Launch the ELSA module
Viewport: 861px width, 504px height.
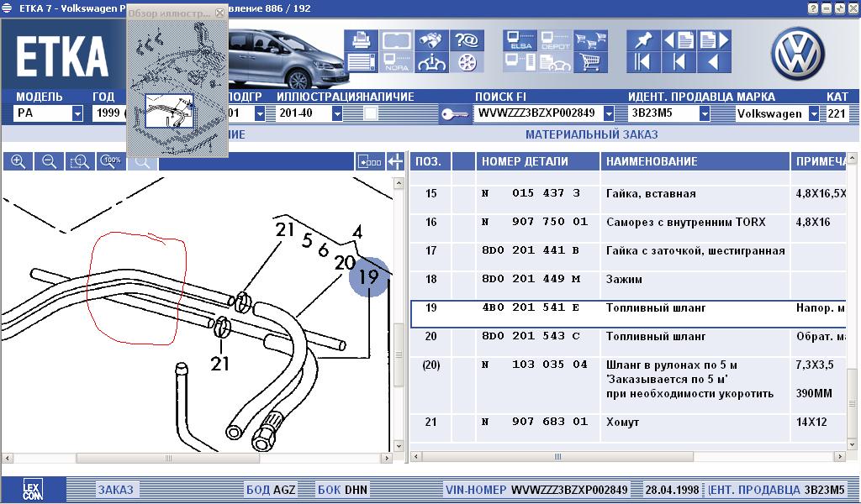tap(520, 40)
